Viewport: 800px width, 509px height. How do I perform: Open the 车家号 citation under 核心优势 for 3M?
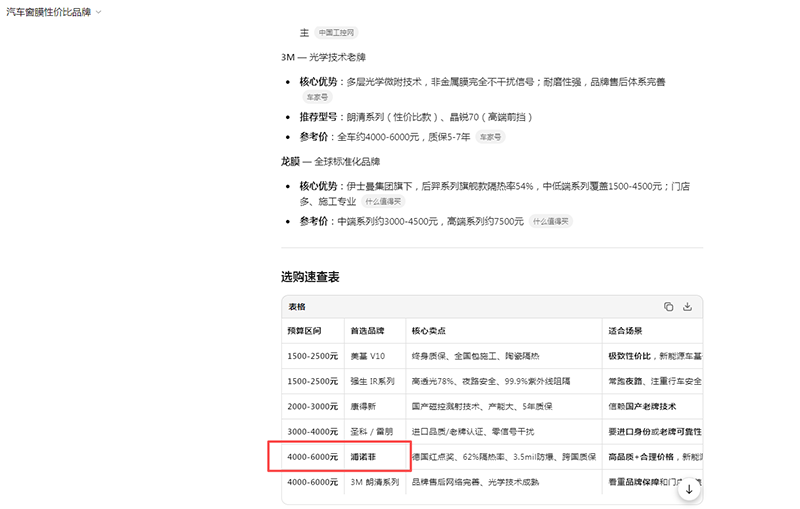click(x=317, y=97)
